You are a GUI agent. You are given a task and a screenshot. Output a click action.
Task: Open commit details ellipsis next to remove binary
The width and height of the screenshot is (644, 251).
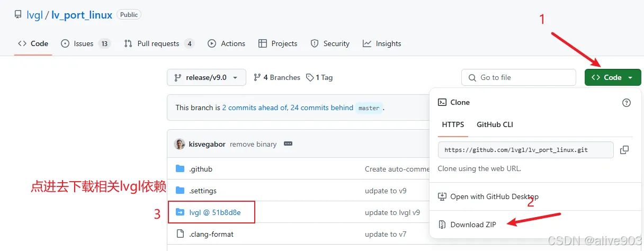pos(288,144)
